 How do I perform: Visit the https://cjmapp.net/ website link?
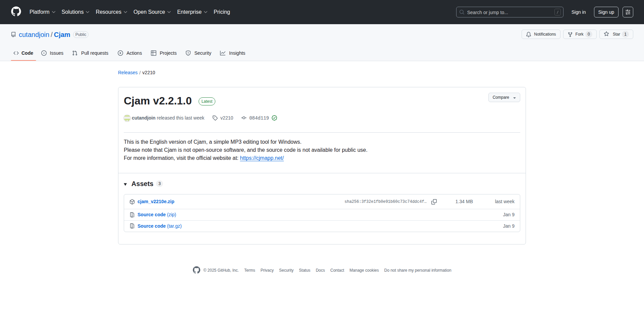[262, 158]
